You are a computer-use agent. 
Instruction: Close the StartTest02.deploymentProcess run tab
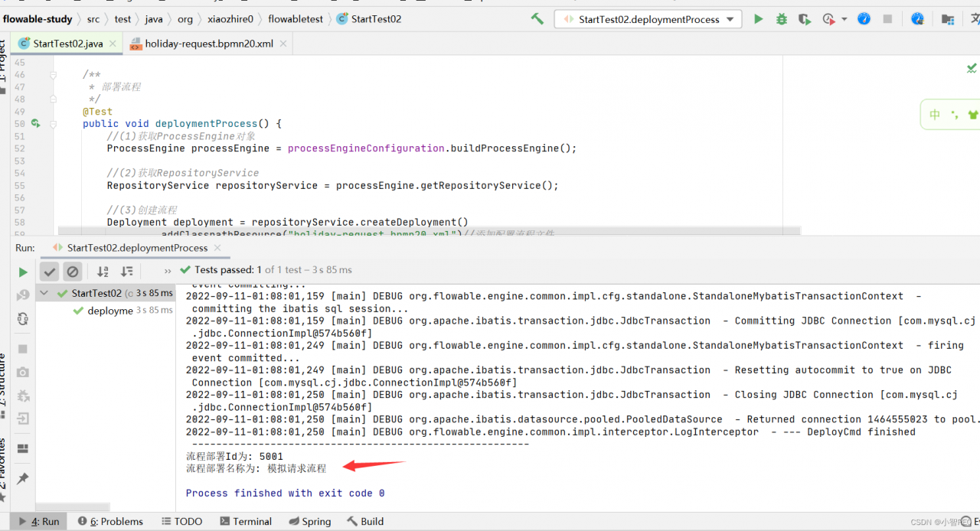(217, 248)
